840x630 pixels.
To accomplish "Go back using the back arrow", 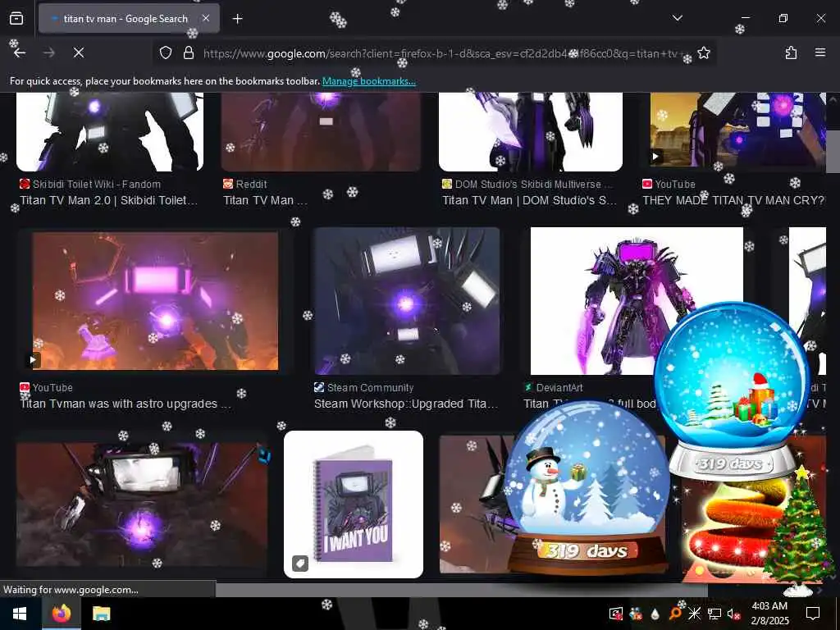I will 20,52.
